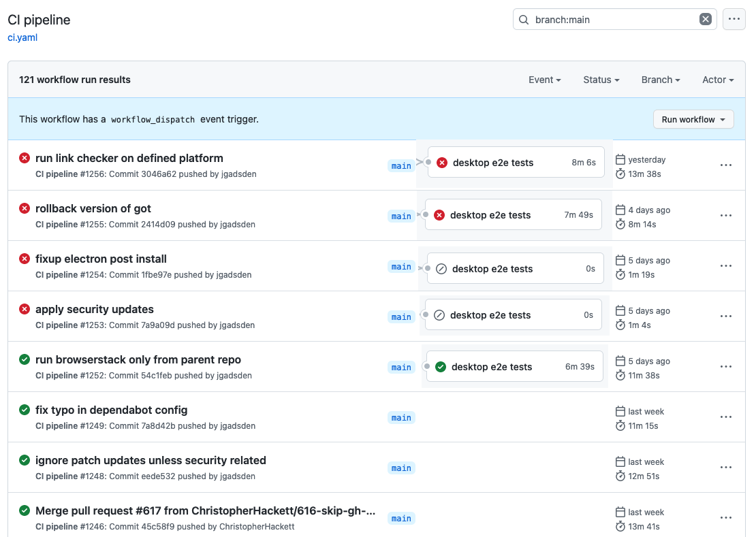Click the 'workflow_dispatch' event trigger text
This screenshot has height=537, width=756.
pyautogui.click(x=153, y=119)
